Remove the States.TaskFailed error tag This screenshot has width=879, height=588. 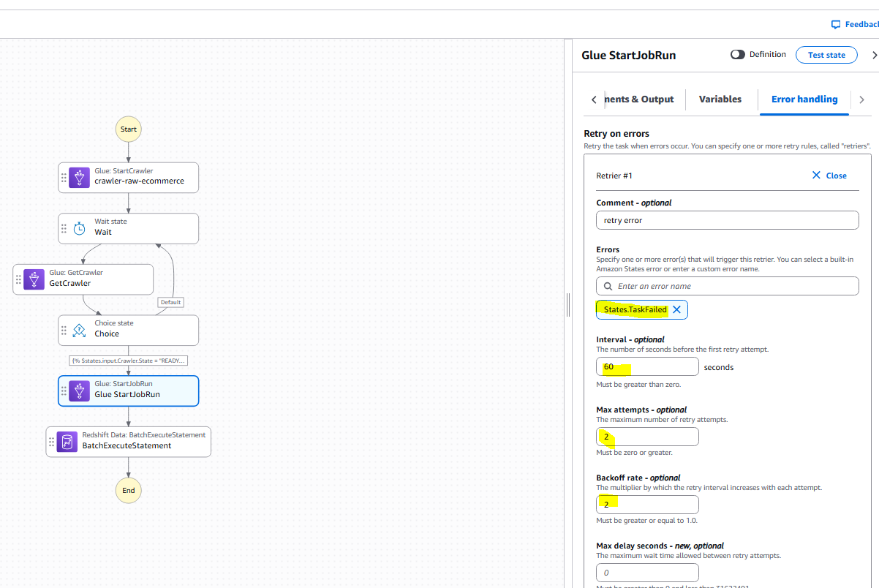pyautogui.click(x=676, y=309)
